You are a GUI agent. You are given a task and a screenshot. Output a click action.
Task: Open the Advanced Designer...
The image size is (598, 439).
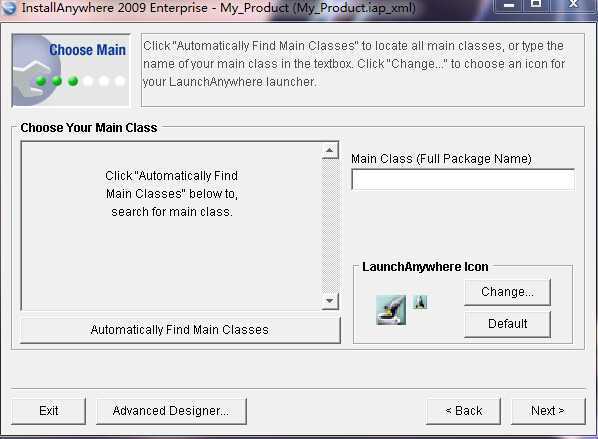171,411
